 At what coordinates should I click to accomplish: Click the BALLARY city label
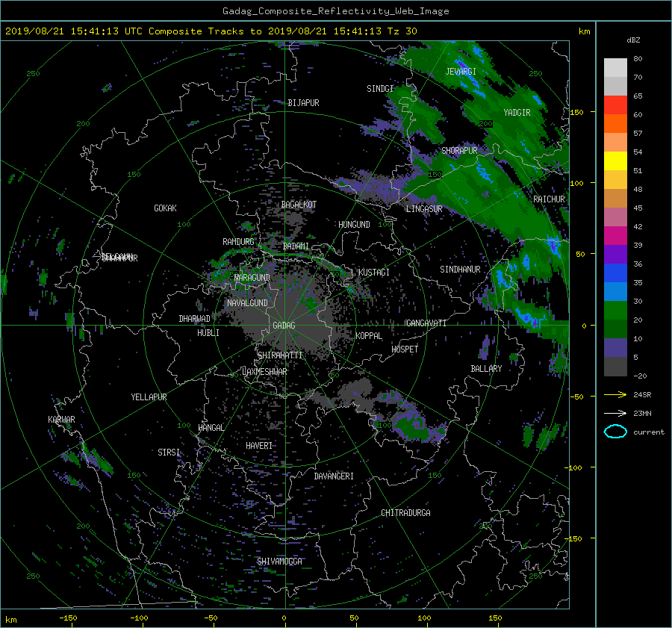click(486, 369)
